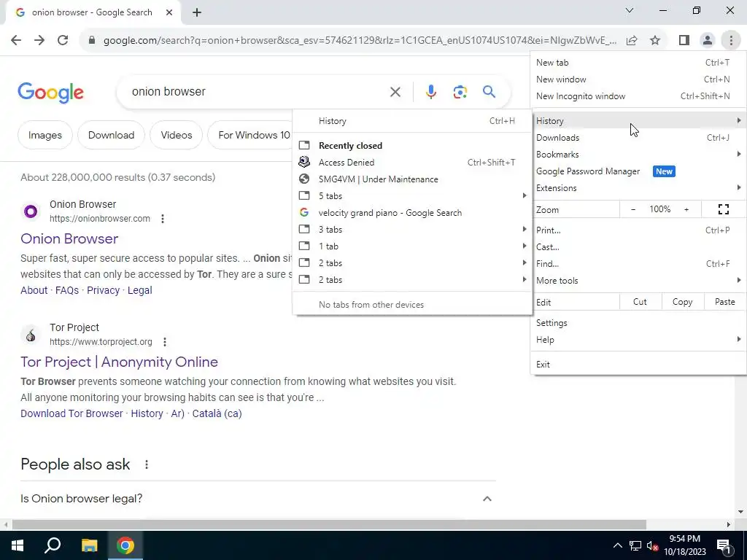Expand the Bookmarks submenu
Viewport: 747px width, 560px height.
[638, 155]
